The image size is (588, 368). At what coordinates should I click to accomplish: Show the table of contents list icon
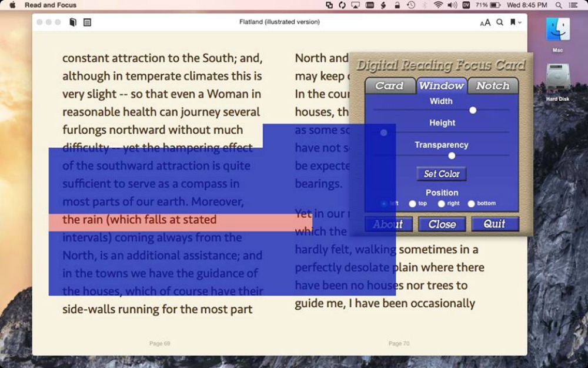(x=87, y=22)
